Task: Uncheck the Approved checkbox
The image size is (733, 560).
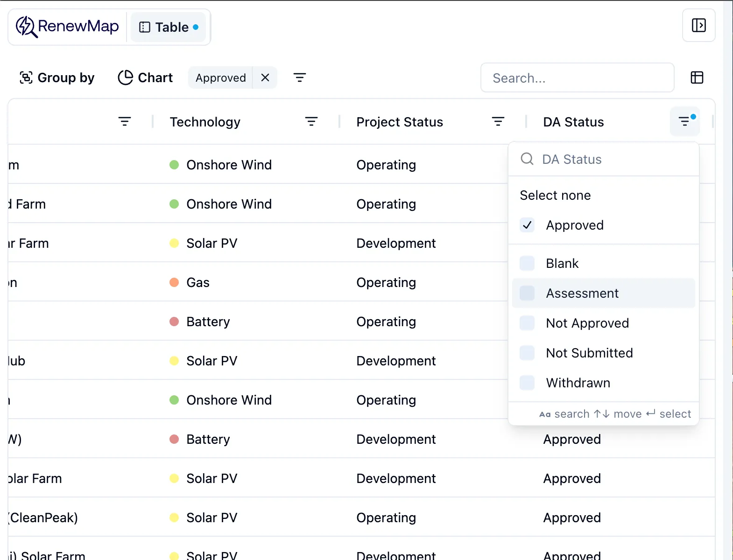Action: [x=527, y=225]
